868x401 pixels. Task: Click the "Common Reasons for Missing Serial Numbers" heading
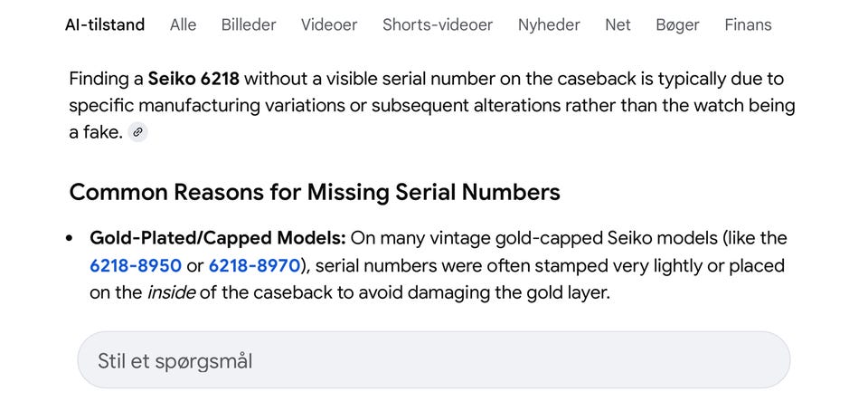tap(315, 192)
